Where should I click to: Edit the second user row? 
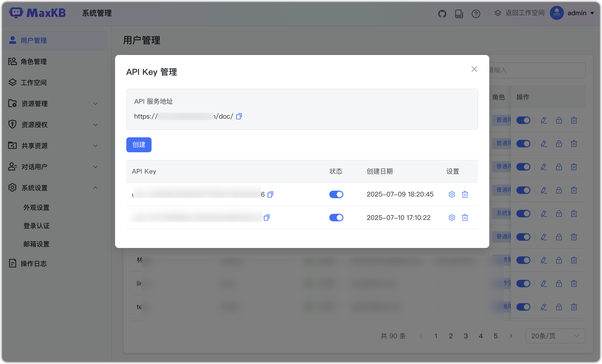click(544, 144)
